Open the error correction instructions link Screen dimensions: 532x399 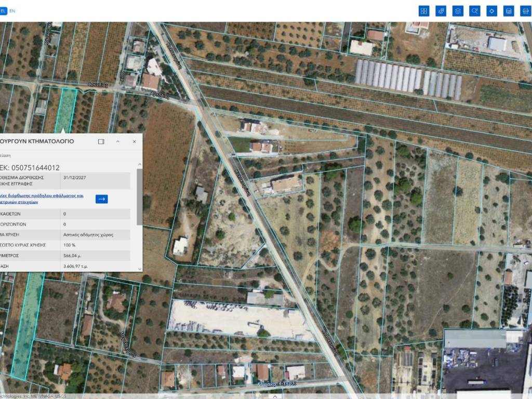[42, 199]
